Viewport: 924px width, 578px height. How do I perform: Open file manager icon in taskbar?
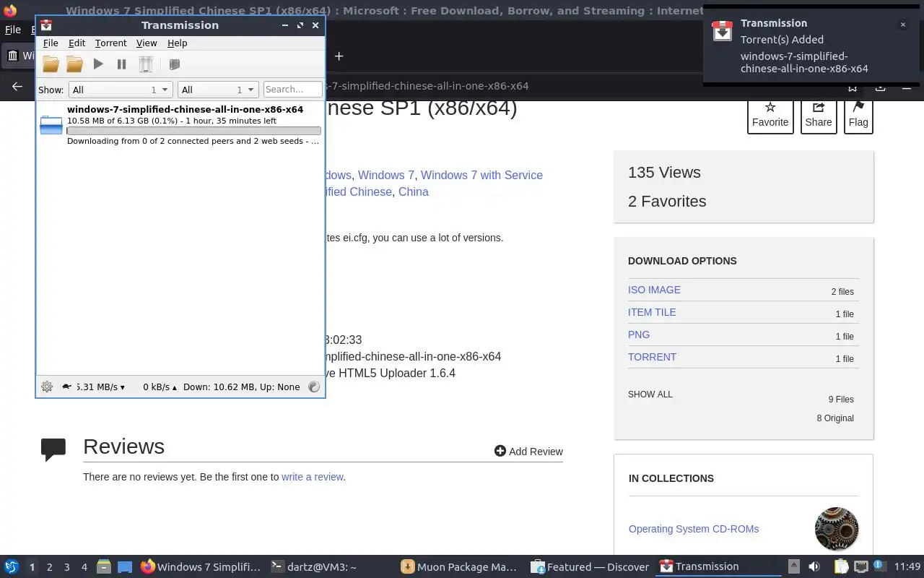[104, 567]
